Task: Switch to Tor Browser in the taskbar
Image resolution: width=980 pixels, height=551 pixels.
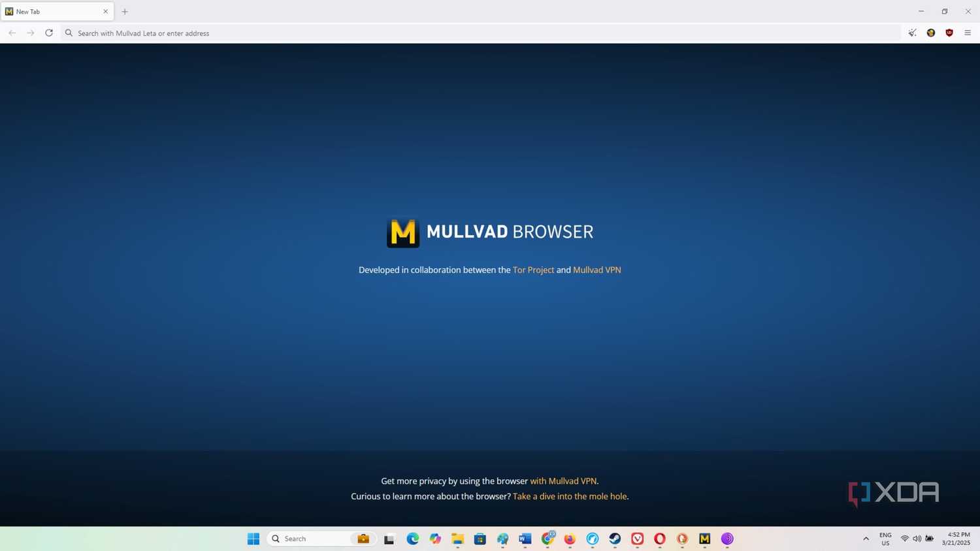Action: pyautogui.click(x=727, y=539)
